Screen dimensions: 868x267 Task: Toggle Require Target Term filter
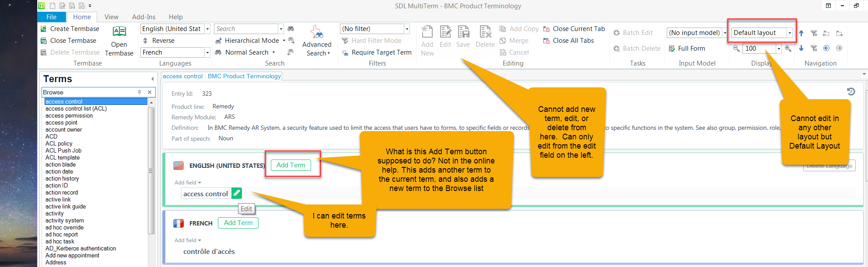[x=377, y=52]
